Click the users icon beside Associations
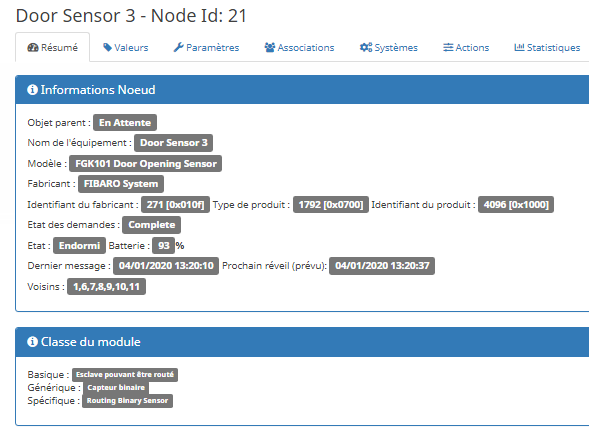The height and width of the screenshot is (436, 589). coord(270,47)
